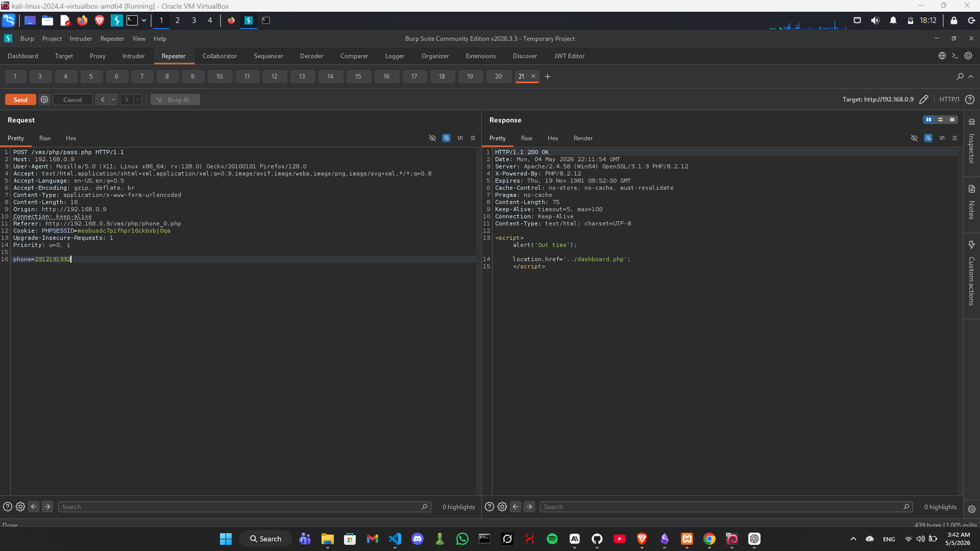Open Request search help icon
Viewport: 980px width, 551px height.
click(x=7, y=507)
